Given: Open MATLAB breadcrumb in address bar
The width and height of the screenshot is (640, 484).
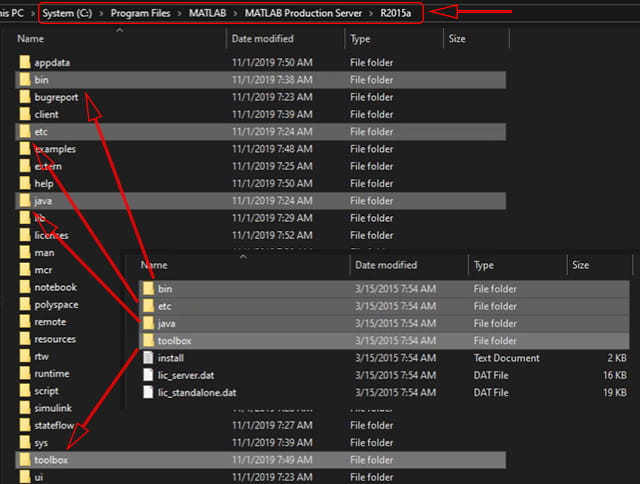Looking at the screenshot, I should click(x=207, y=13).
